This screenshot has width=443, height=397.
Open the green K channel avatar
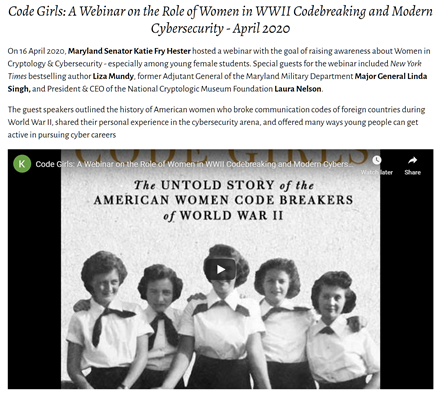[22, 164]
